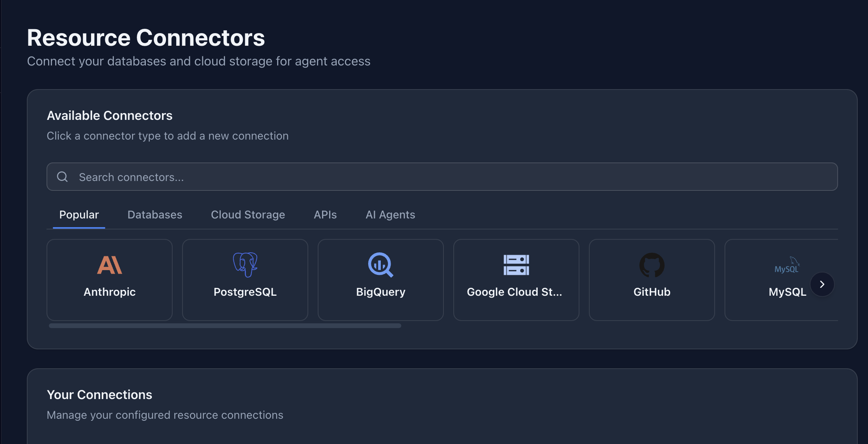Image resolution: width=868 pixels, height=444 pixels.
Task: Open the Google Cloud Storage connector card
Action: 516,280
